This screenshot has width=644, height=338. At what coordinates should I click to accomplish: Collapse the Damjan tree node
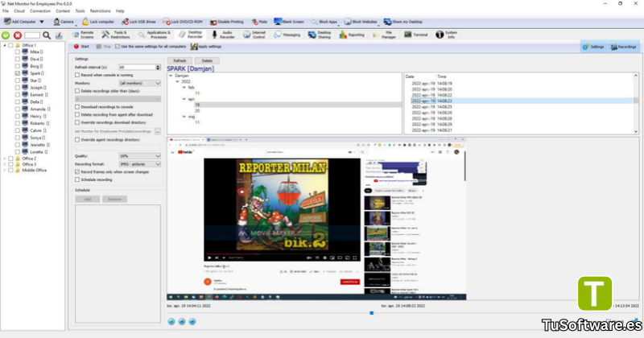171,76
